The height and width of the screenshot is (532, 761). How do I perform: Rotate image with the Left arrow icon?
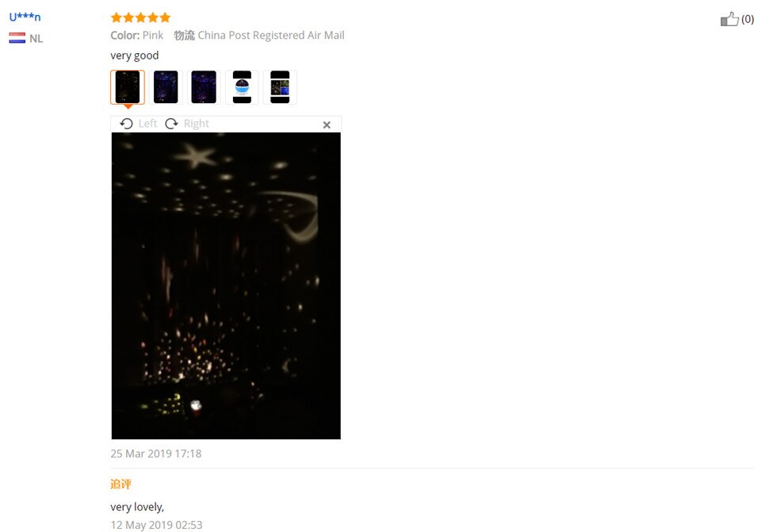[126, 124]
